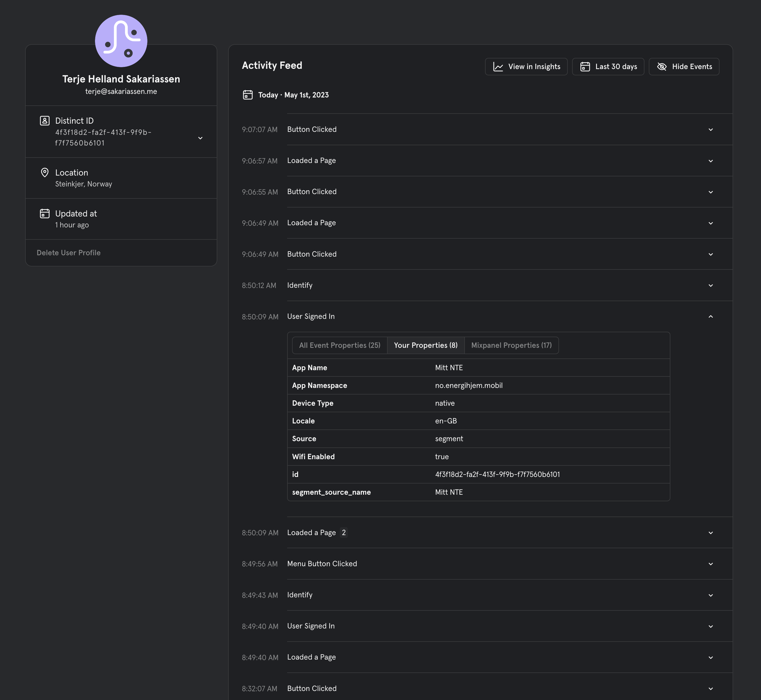Click the Wifi Enabled property label

[x=313, y=457]
